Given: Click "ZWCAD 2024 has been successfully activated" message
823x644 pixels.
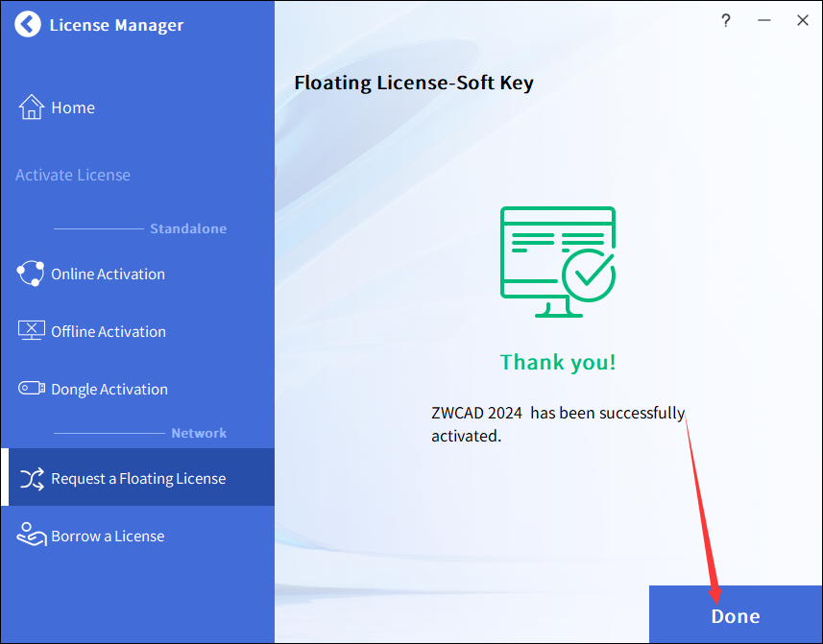Looking at the screenshot, I should 558,424.
